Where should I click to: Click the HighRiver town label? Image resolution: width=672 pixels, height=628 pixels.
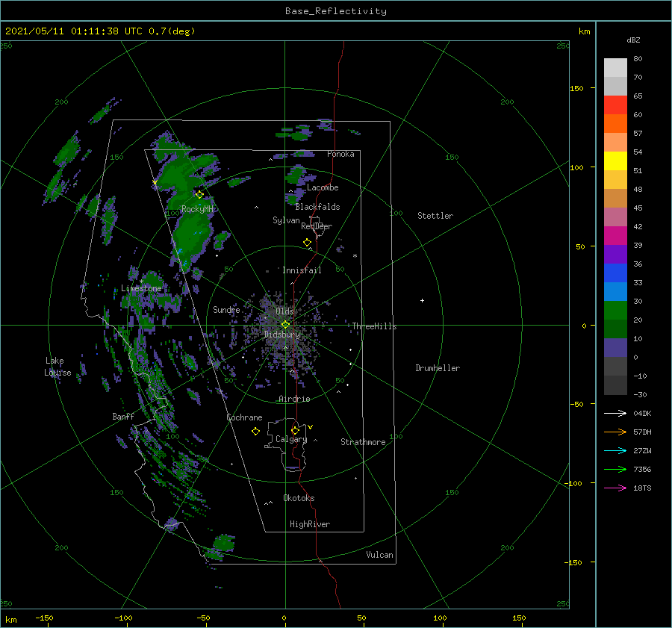[310, 524]
